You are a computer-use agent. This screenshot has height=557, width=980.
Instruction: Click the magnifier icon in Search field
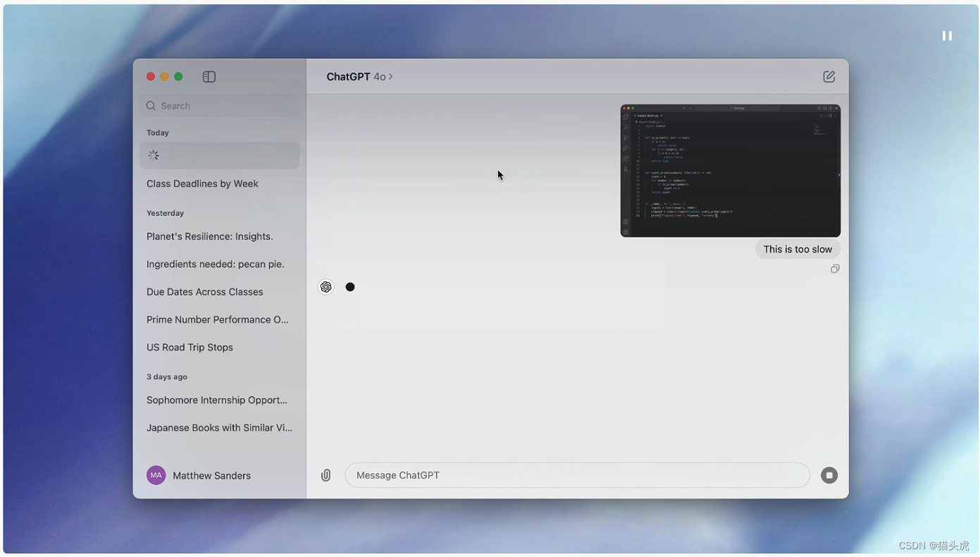coord(151,106)
